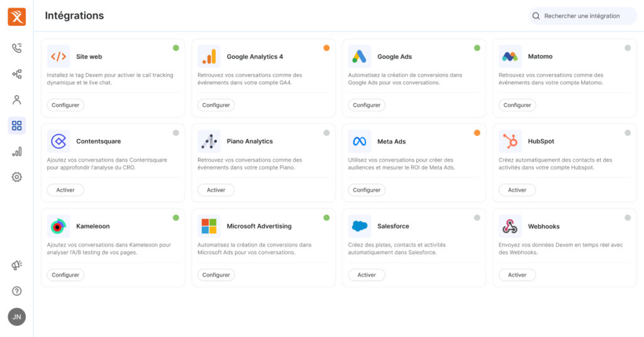This screenshot has width=644, height=337.
Task: Click the Kameleoon logo icon
Action: tap(58, 226)
